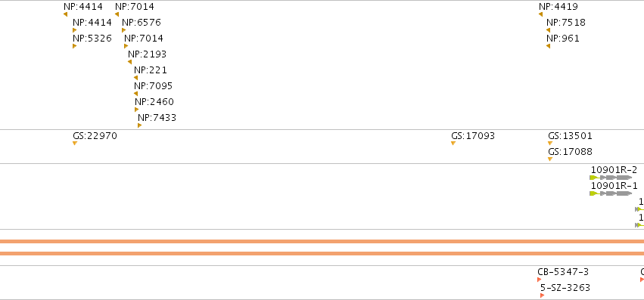This screenshot has width=644, height=300.
Task: Click the GS:17093 triangle marker
Action: (x=453, y=144)
